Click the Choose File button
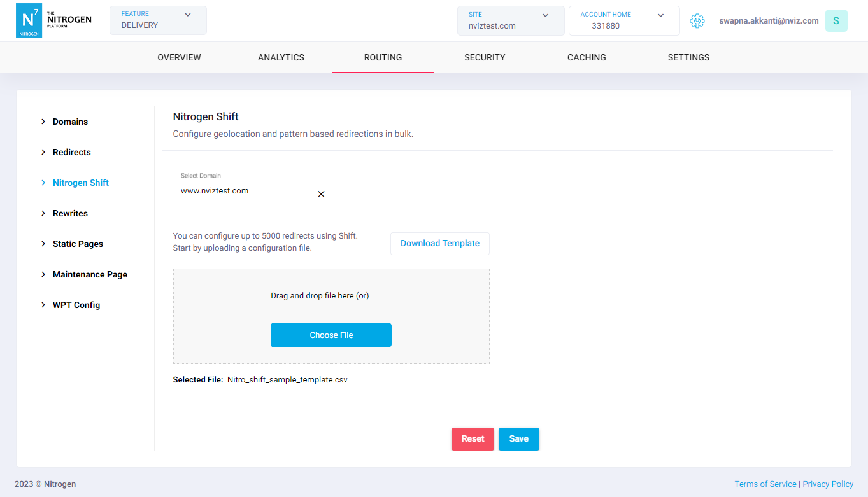This screenshot has height=497, width=868. 331,335
